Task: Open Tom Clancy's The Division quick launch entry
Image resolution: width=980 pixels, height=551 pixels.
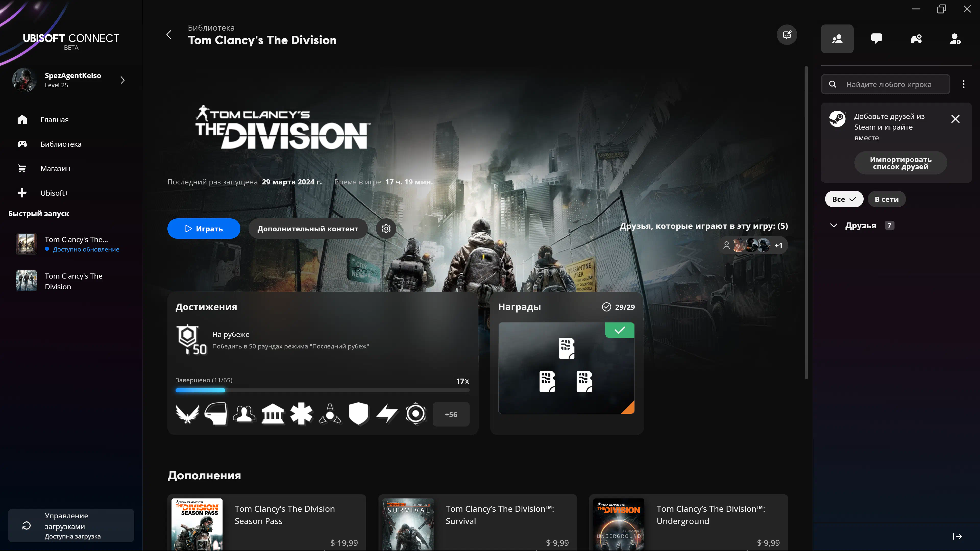Action: click(71, 281)
